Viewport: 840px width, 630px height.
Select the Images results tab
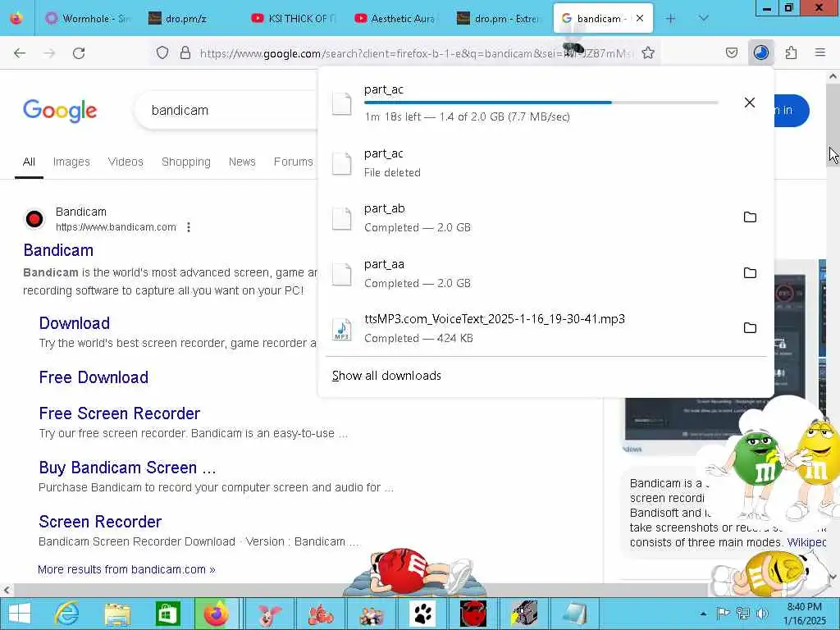coord(71,162)
